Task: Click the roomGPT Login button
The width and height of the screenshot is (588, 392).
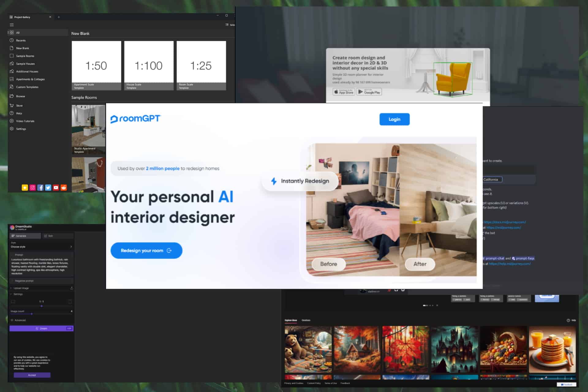Action: click(394, 119)
